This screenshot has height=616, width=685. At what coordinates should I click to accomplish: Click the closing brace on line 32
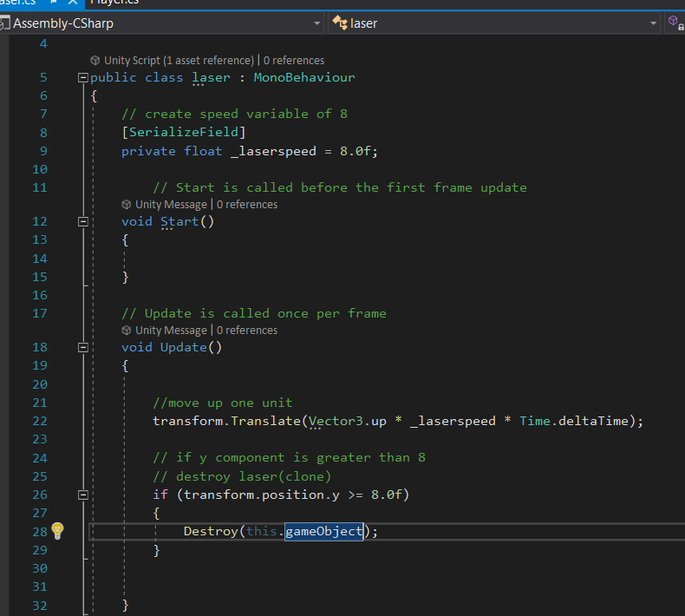[x=126, y=606]
